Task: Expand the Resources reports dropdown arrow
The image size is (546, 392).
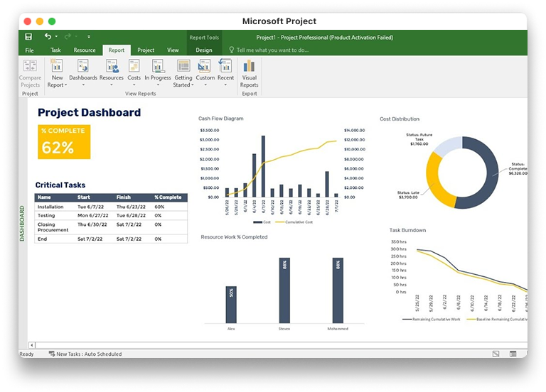Action: 112,85
